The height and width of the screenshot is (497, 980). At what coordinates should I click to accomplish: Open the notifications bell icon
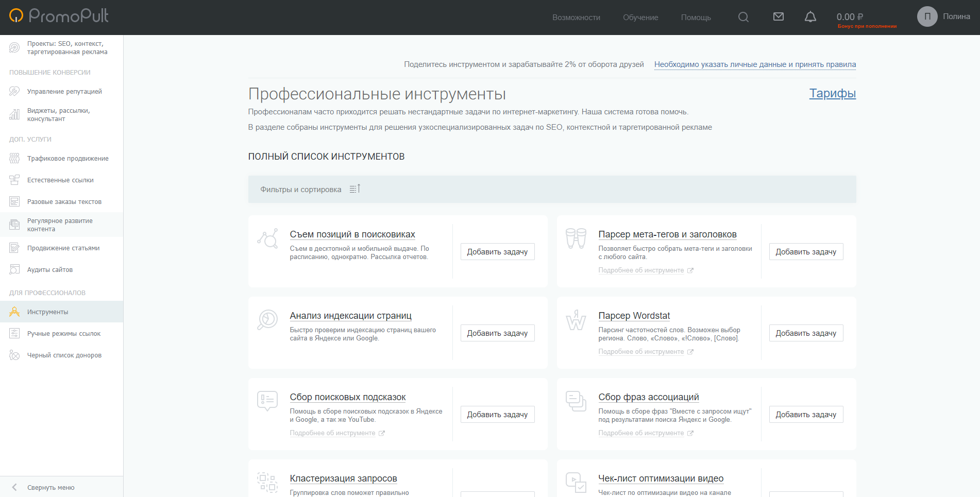tap(810, 17)
